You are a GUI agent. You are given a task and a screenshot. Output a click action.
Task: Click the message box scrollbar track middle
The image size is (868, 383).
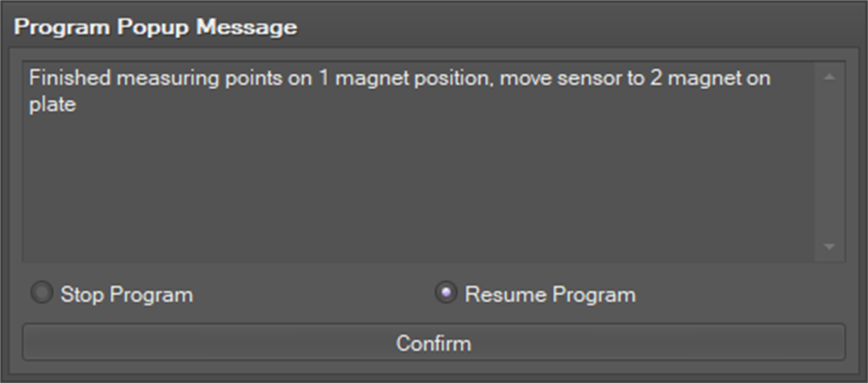click(829, 162)
